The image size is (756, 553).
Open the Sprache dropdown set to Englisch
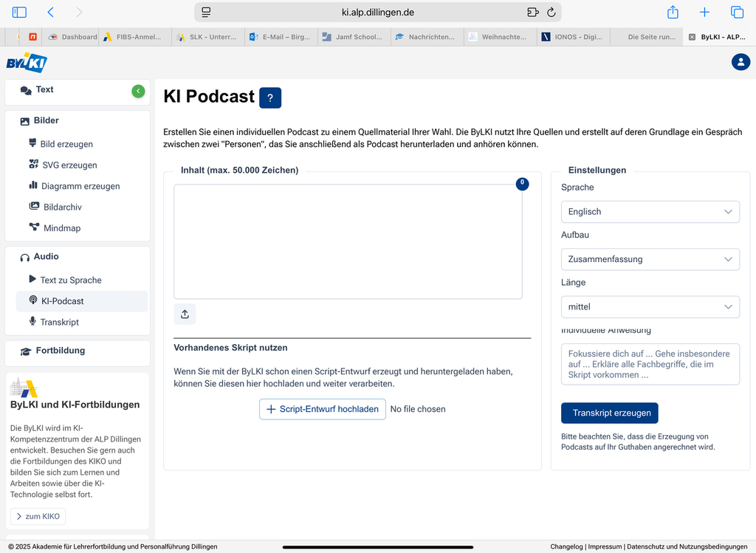(x=650, y=212)
